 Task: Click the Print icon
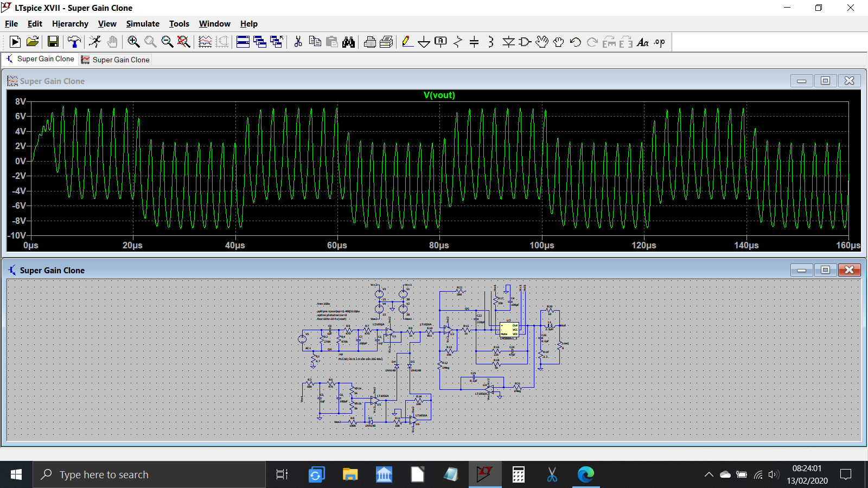pyautogui.click(x=370, y=42)
